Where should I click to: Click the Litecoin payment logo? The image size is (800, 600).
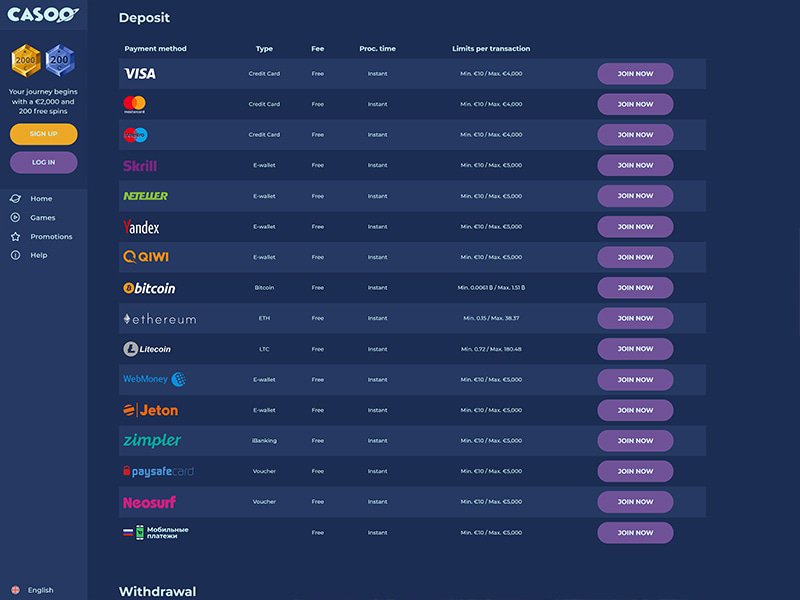pos(147,349)
